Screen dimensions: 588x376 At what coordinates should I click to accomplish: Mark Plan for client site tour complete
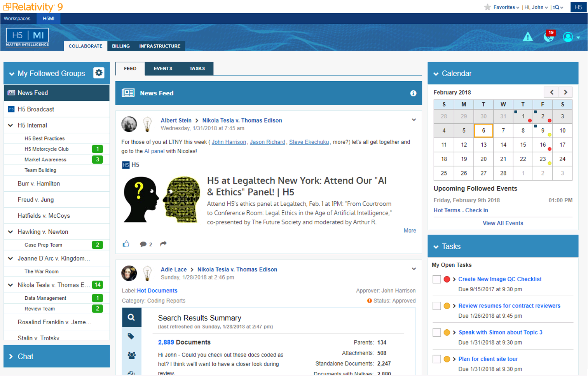(x=437, y=359)
